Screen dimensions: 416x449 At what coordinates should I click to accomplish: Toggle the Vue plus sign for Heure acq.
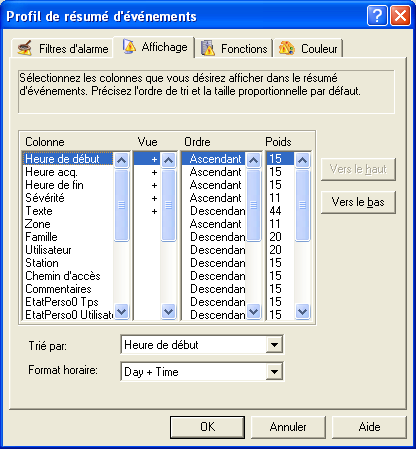click(x=154, y=172)
